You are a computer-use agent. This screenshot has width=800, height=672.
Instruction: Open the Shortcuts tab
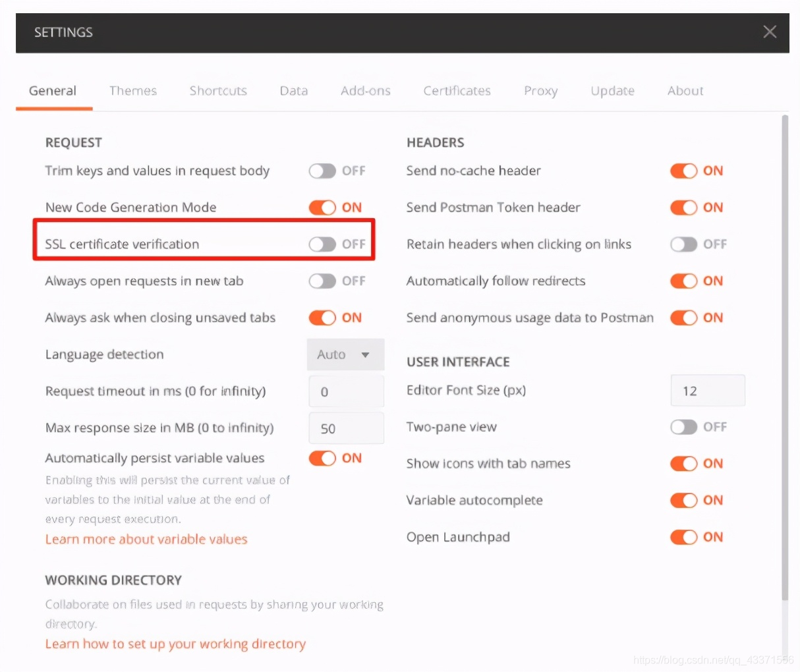(x=218, y=91)
